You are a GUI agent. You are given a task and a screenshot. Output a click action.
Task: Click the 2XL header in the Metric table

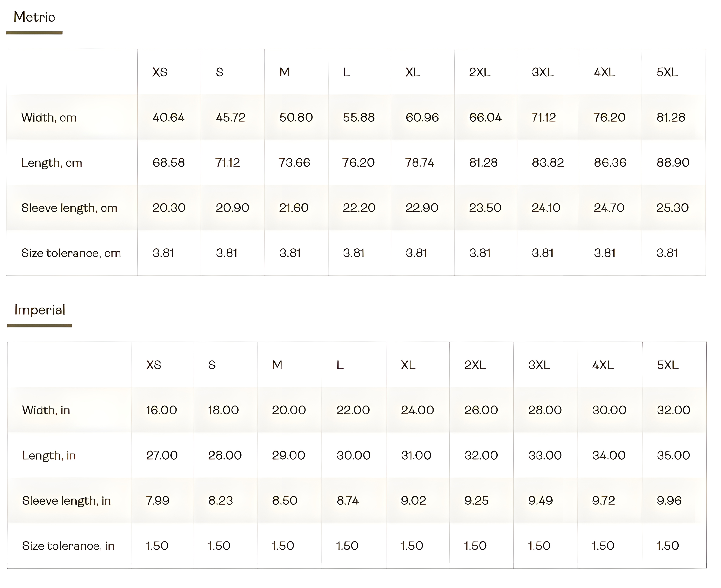tap(479, 72)
